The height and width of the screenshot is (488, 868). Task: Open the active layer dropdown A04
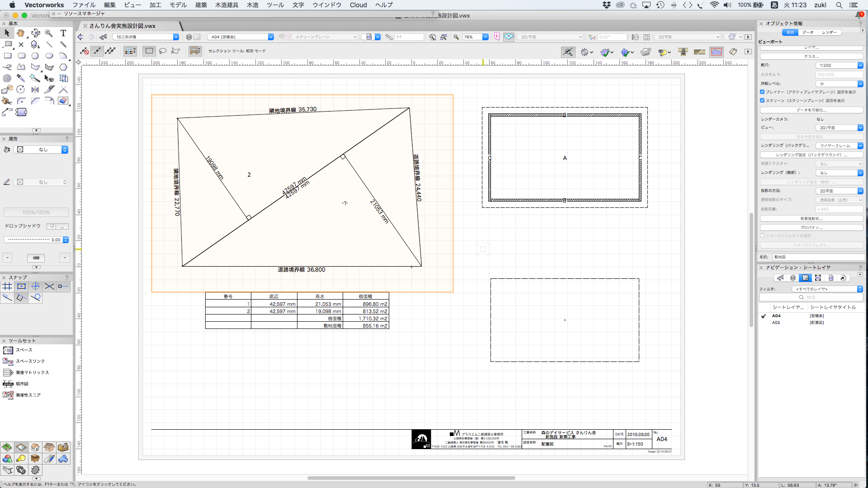(241, 37)
